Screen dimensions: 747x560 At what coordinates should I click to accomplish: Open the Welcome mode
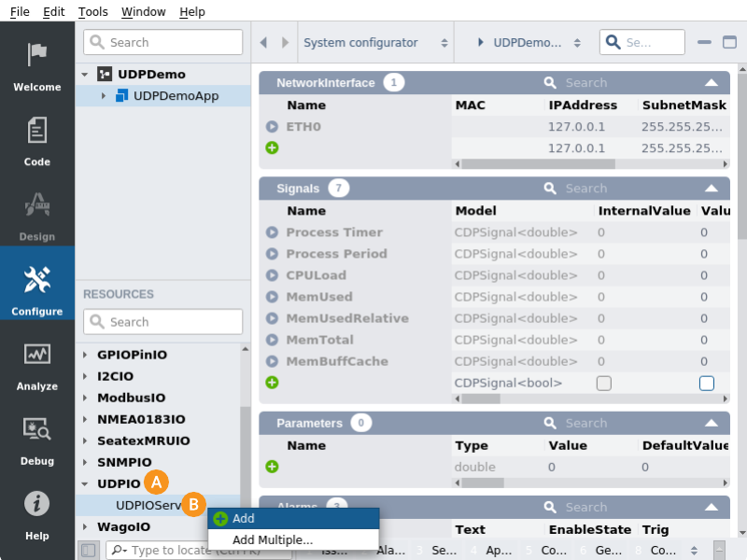[x=37, y=65]
